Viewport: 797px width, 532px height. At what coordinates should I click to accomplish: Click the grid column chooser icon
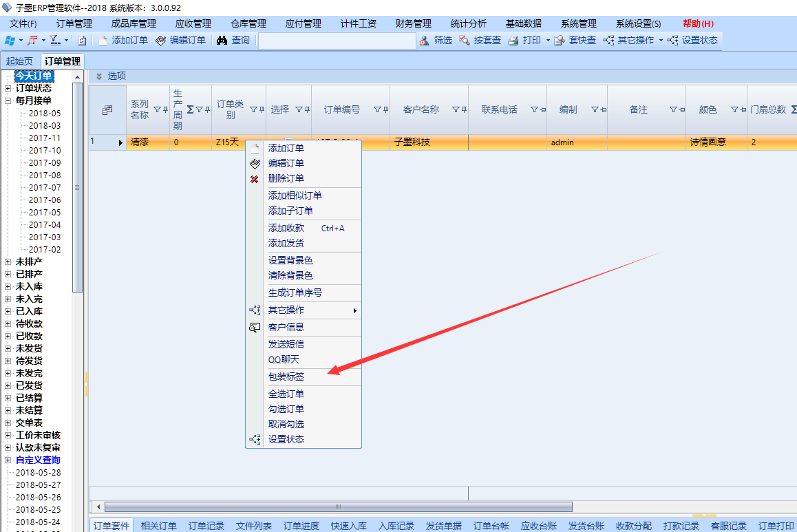107,110
